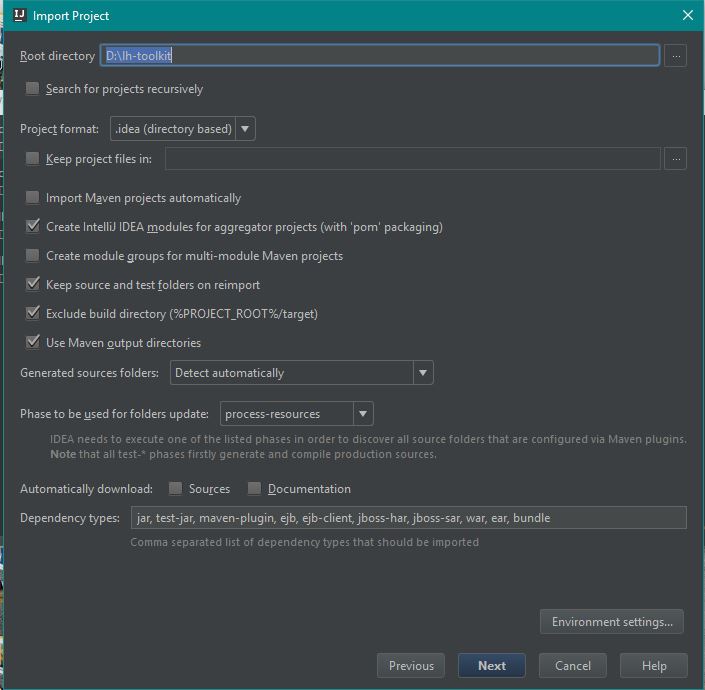Uncheck Exclude build directory option
The width and height of the screenshot is (705, 690).
coord(32,313)
